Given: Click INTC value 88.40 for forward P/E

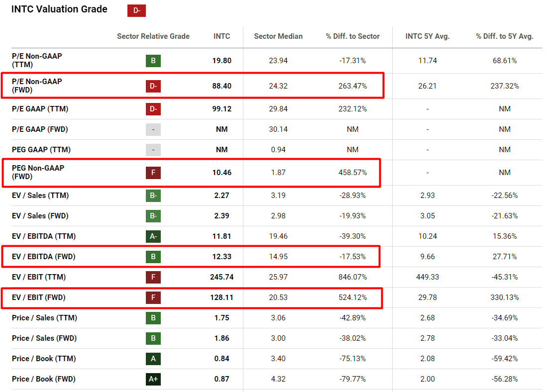Looking at the screenshot, I should 221,86.
